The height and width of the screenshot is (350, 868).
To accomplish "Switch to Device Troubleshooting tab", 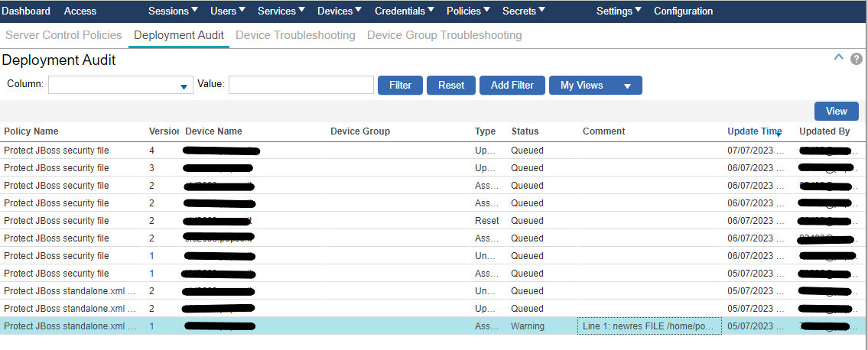I will pos(295,35).
